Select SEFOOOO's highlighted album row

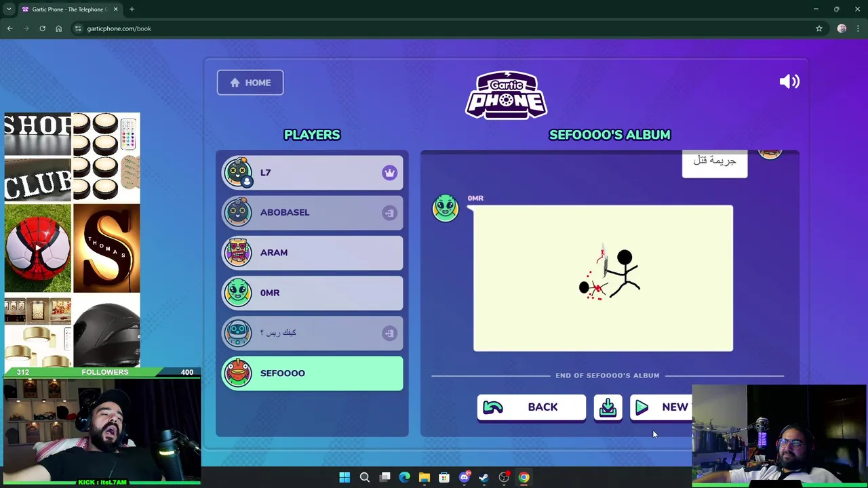pyautogui.click(x=313, y=373)
